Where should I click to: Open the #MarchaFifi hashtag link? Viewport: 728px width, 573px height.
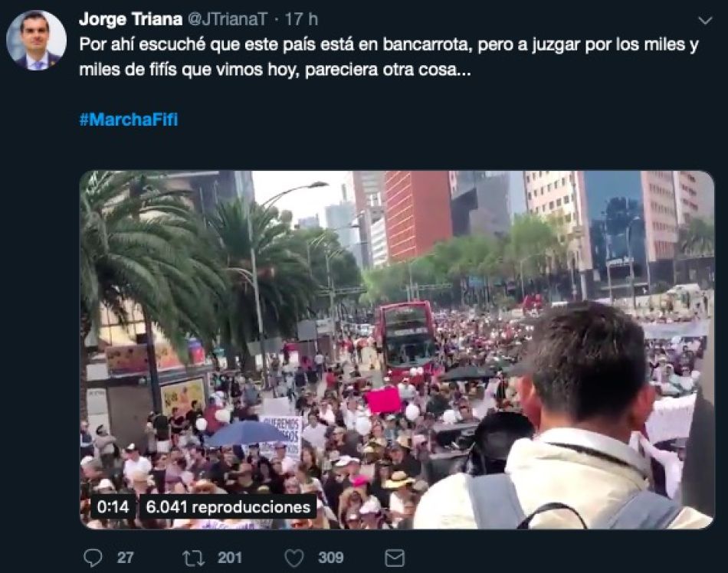129,120
